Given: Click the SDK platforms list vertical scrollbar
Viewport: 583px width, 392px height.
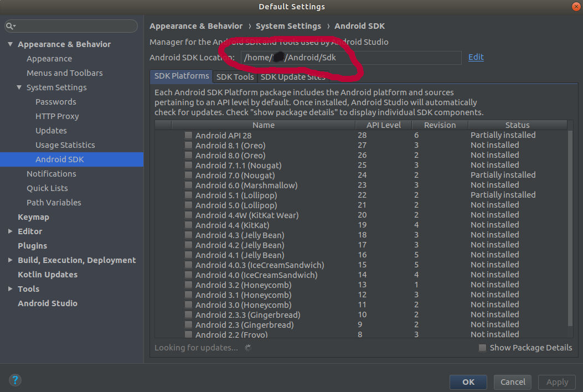Looking at the screenshot, I should (570, 228).
